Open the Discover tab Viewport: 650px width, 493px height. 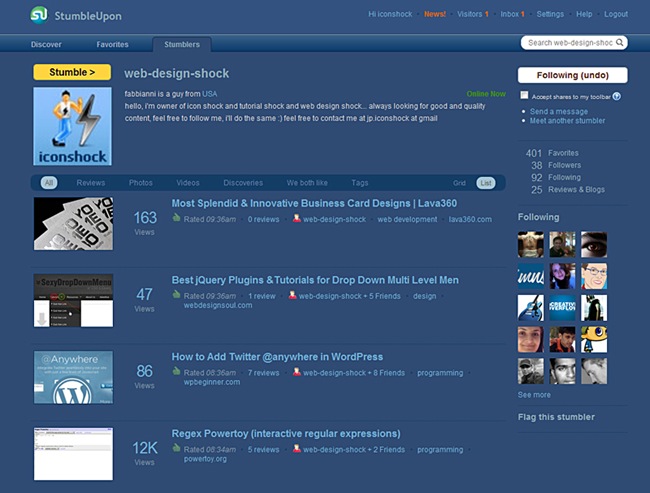46,44
